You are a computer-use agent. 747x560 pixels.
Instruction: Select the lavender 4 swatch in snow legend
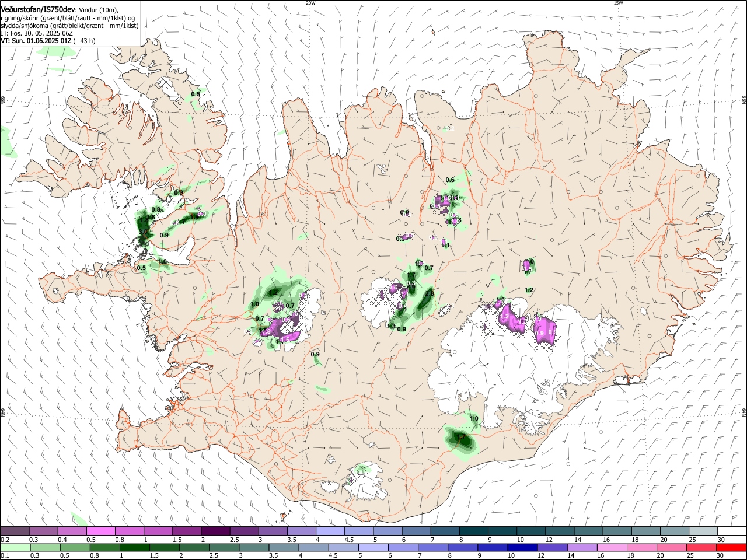click(x=330, y=531)
